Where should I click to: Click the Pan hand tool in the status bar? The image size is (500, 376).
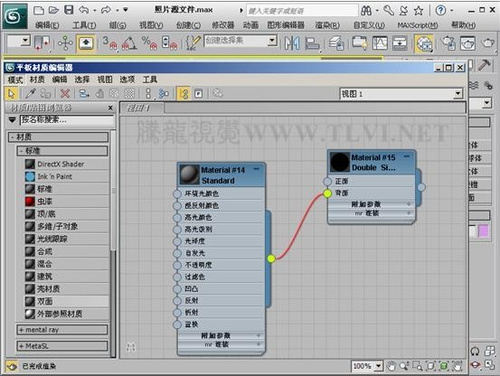tap(391, 366)
